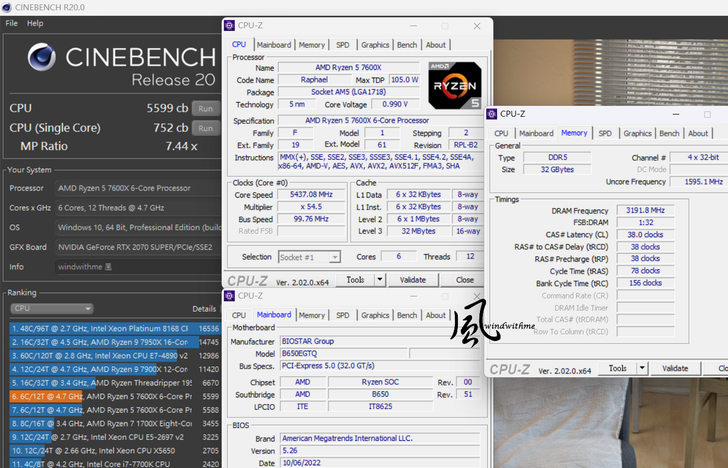
Task: Switch to SPD tab in Memory CPU-Z window
Action: point(605,133)
